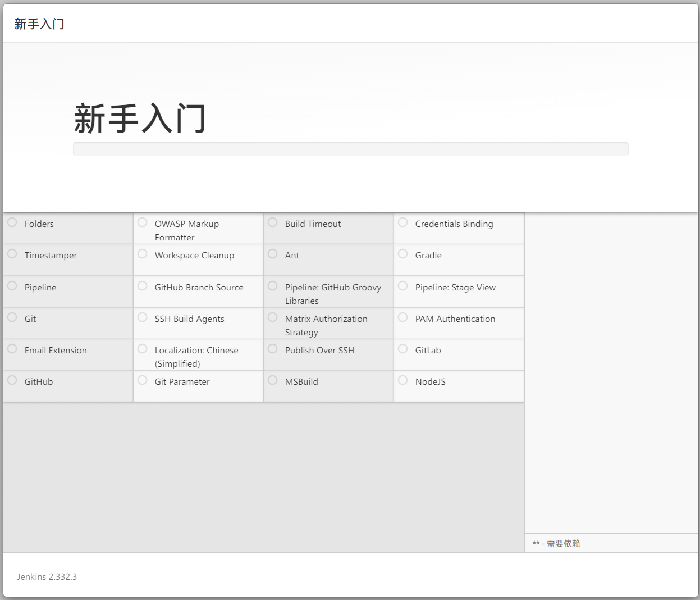700x600 pixels.
Task: Toggle the Pipeline plugin circle indicator
Action: point(12,286)
